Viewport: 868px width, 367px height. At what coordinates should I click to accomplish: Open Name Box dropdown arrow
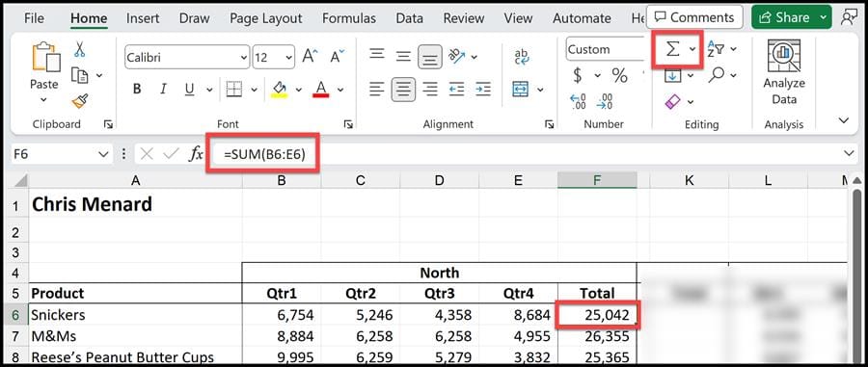pos(103,154)
